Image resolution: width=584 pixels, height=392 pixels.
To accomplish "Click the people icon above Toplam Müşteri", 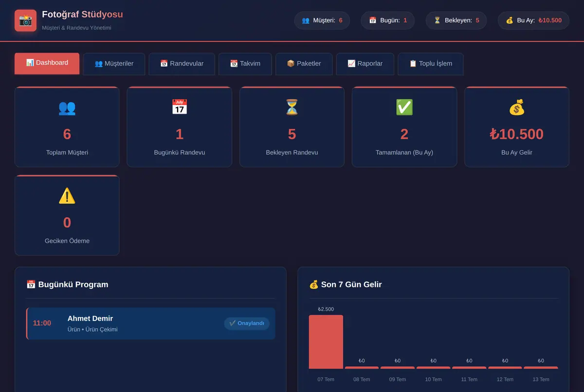I will pyautogui.click(x=67, y=107).
